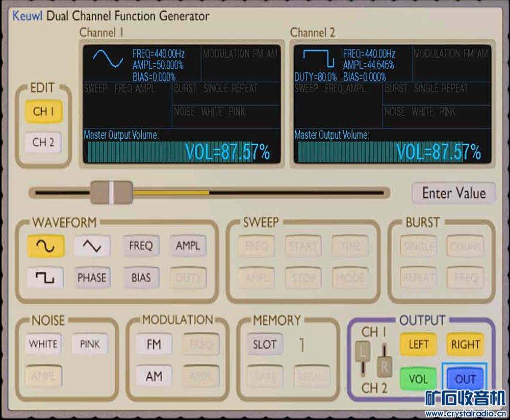This screenshot has width=510, height=420.
Task: Click the sweep MODE button
Action: pyautogui.click(x=350, y=278)
